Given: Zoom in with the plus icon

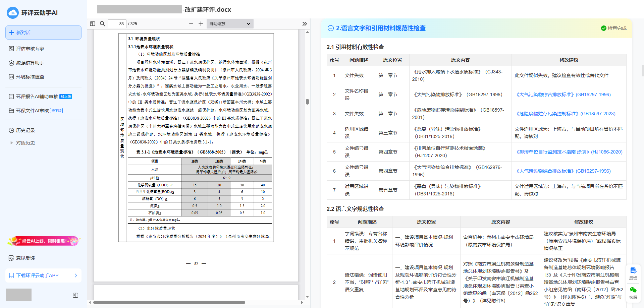Looking at the screenshot, I should pos(201,24).
